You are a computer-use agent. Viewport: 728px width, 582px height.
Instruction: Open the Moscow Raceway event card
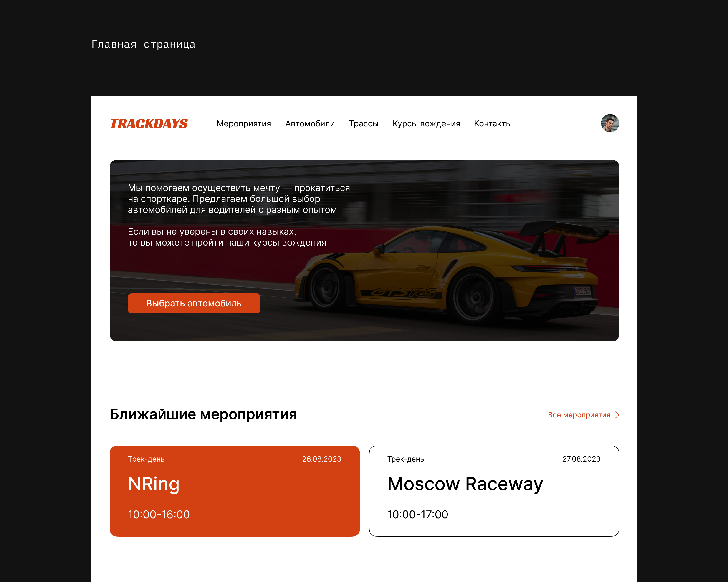494,491
